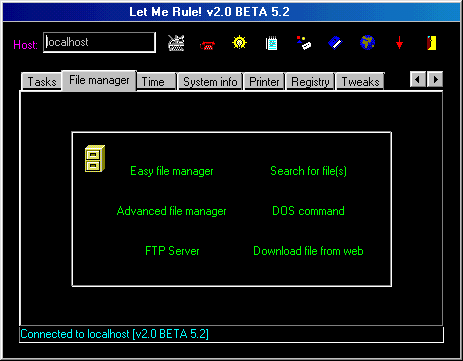Choose Download file from web
Image resolution: width=463 pixels, height=361 pixels.
click(308, 251)
